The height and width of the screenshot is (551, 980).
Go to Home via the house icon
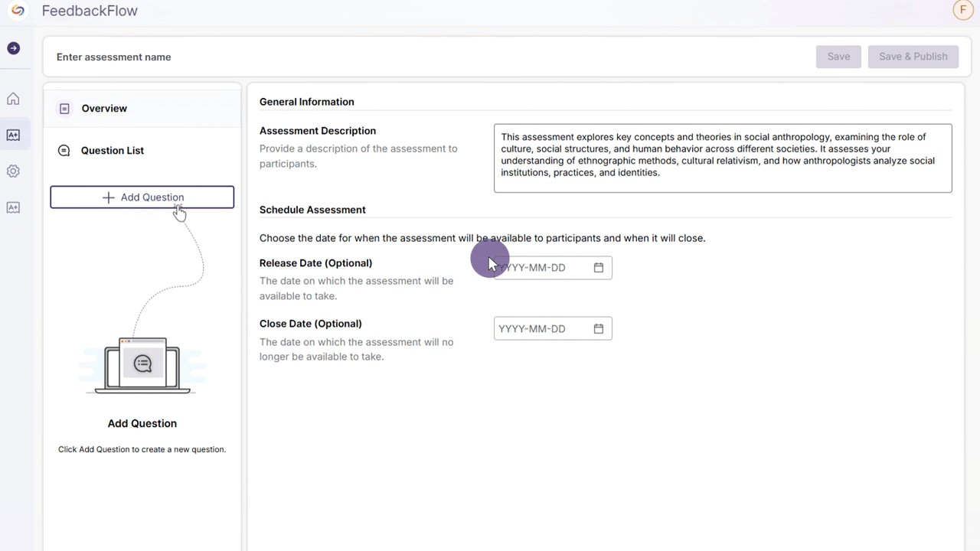click(13, 99)
